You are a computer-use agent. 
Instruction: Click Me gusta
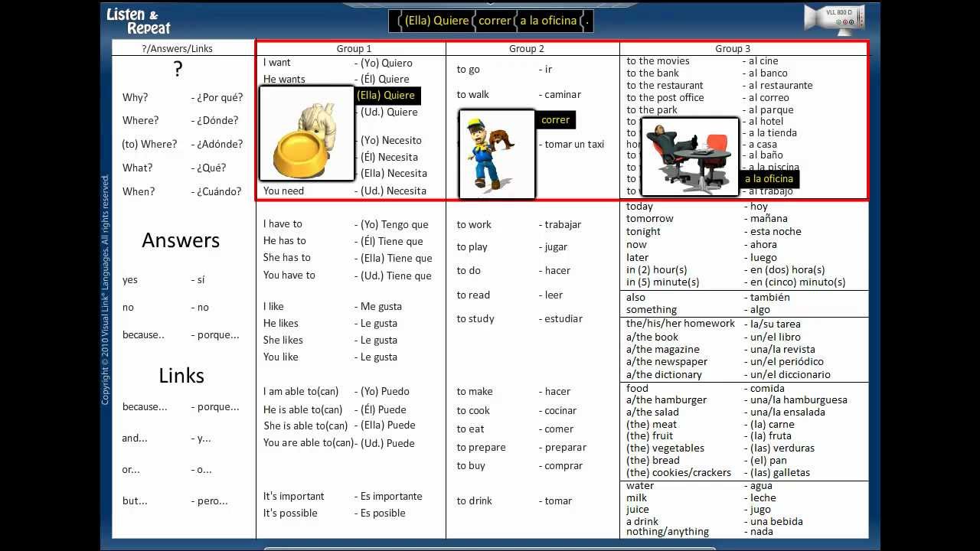pos(381,307)
